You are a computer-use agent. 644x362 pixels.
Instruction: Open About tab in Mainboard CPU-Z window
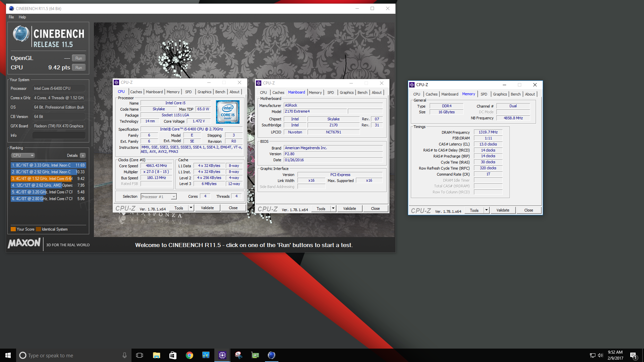(377, 93)
